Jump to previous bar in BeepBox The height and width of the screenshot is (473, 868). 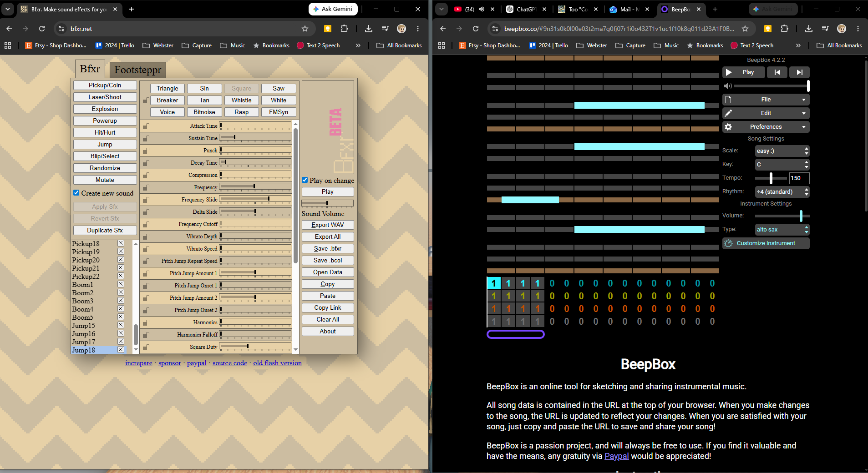777,72
